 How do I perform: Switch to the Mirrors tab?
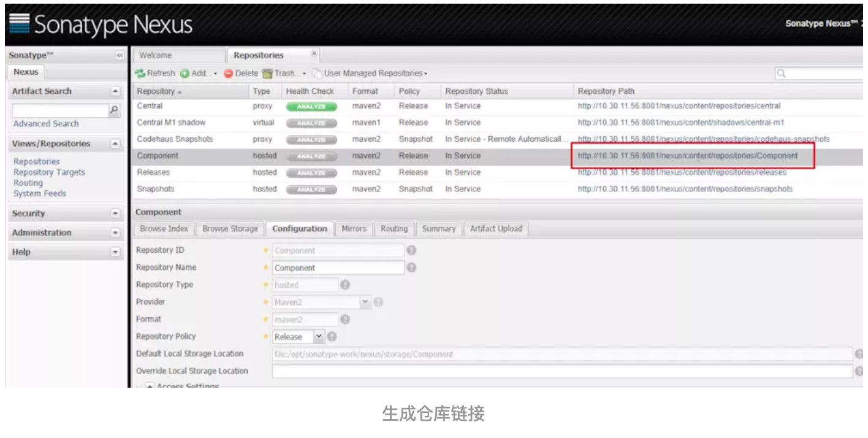(x=354, y=229)
